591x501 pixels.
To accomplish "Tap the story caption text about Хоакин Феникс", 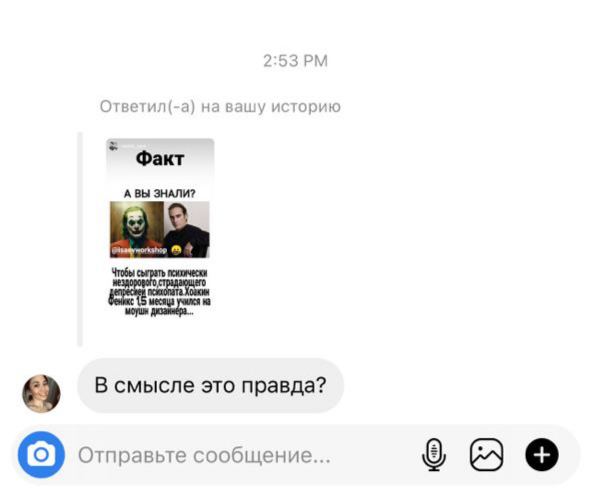I will click(x=159, y=292).
